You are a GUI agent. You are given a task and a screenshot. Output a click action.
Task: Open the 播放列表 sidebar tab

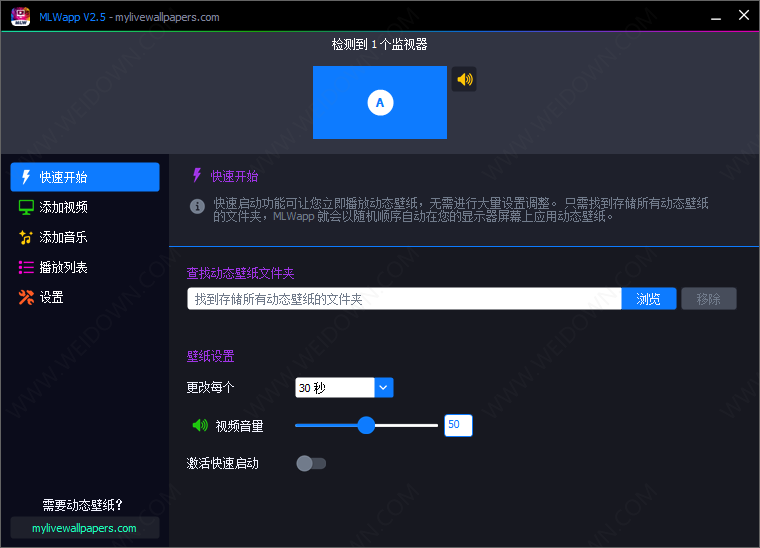coord(85,267)
